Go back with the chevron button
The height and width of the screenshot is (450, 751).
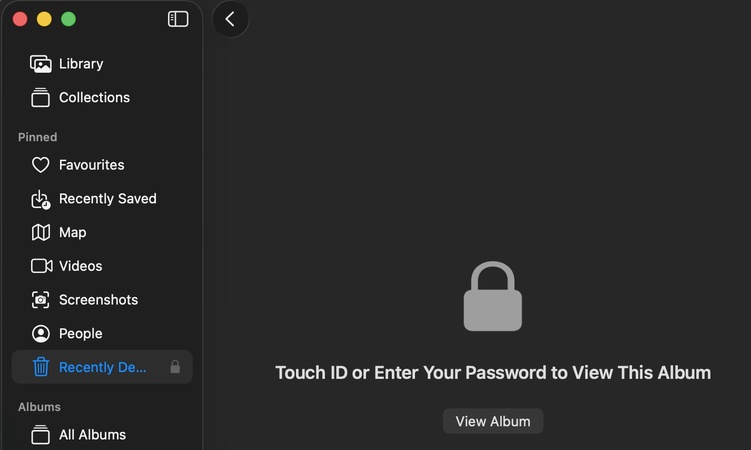[230, 19]
